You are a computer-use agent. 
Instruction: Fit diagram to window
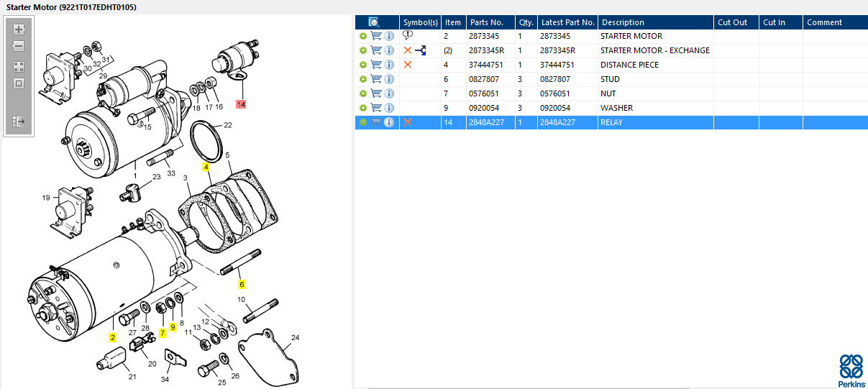pos(19,83)
